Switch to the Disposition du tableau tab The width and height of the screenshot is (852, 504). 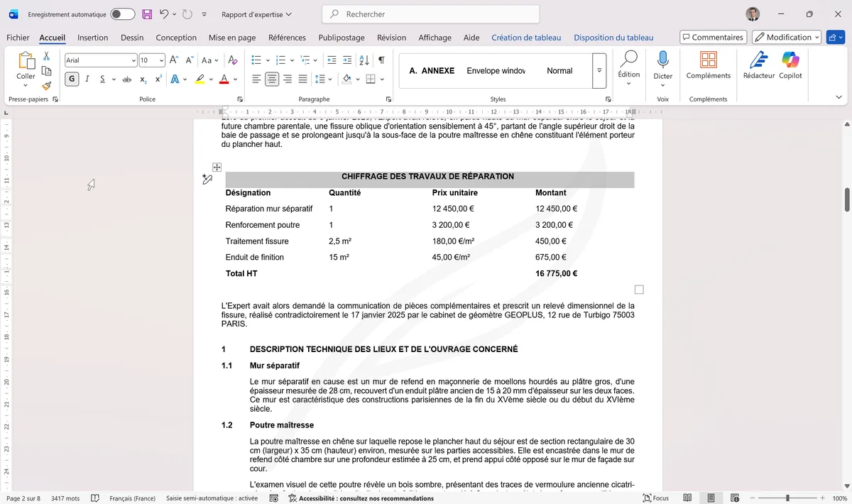[613, 38]
